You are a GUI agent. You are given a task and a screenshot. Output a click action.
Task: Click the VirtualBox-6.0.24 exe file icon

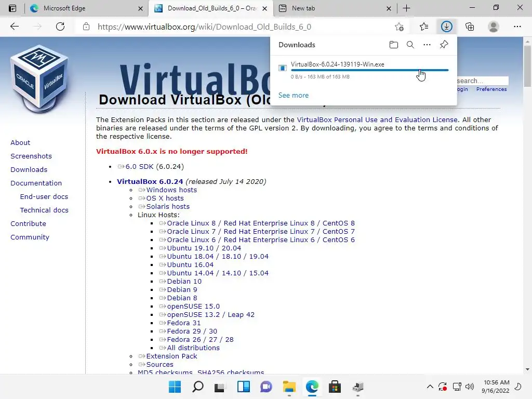282,68
